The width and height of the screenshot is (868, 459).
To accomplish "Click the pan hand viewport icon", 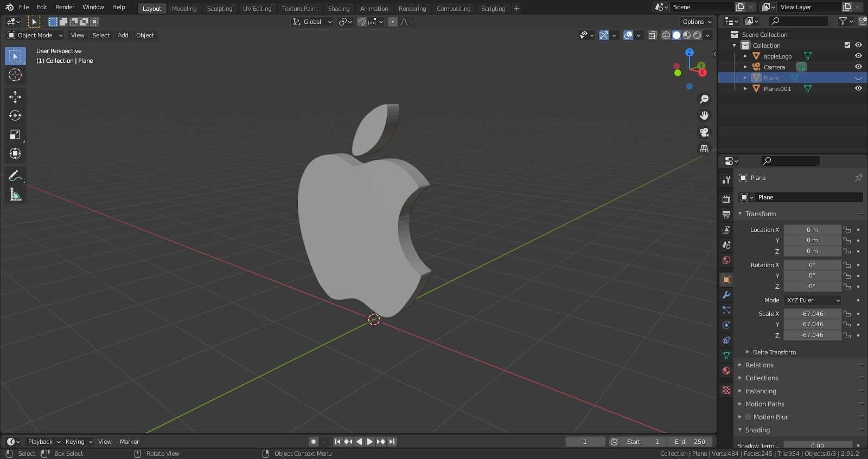I will point(704,115).
